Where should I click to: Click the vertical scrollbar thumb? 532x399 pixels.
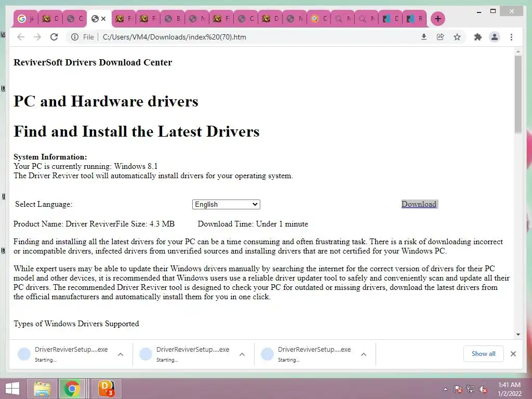tap(518, 94)
